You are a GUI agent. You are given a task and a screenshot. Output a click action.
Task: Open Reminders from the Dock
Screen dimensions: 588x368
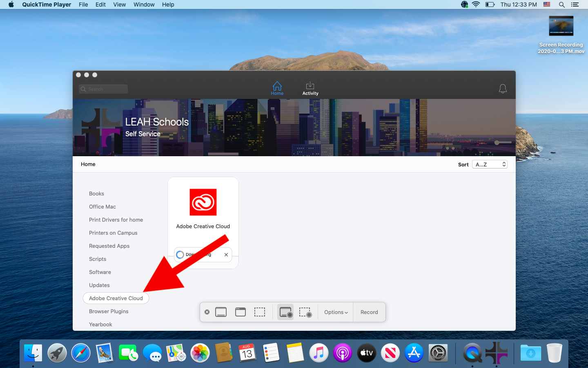tap(271, 353)
